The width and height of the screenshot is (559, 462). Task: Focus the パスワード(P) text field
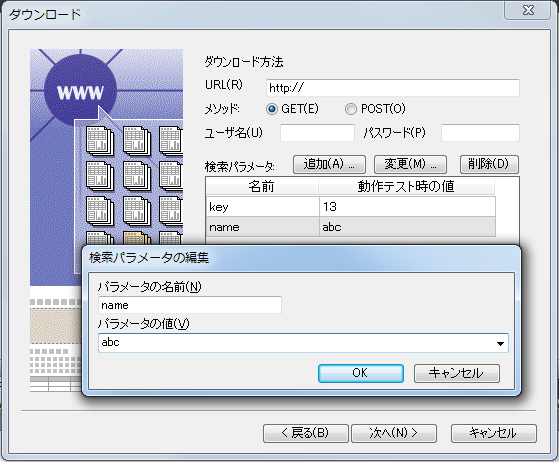click(x=480, y=133)
